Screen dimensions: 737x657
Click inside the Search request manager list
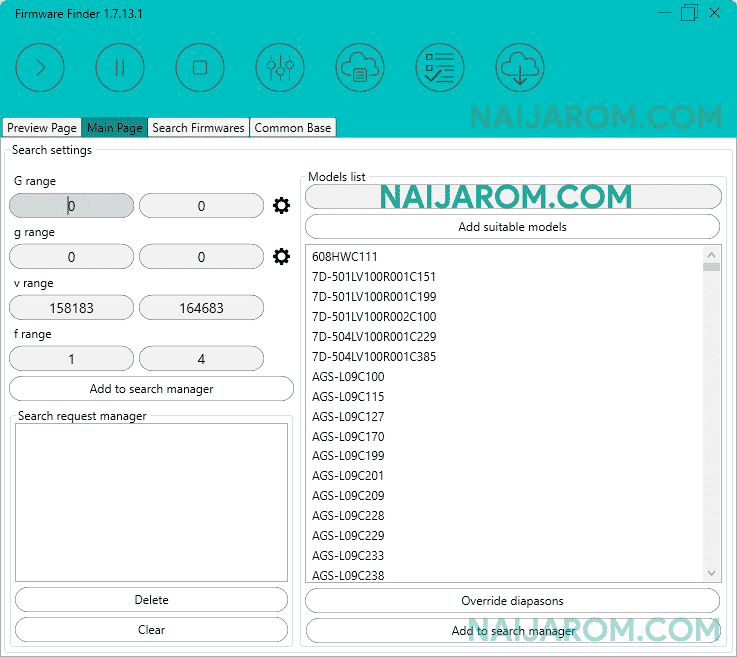pos(151,502)
